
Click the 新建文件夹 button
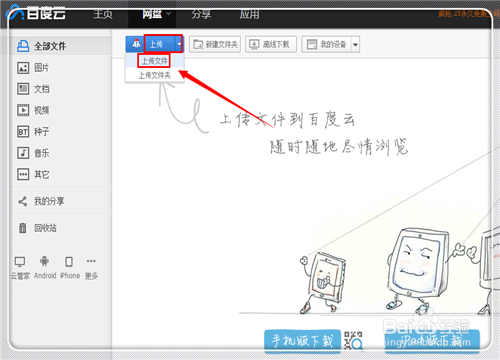tap(215, 44)
